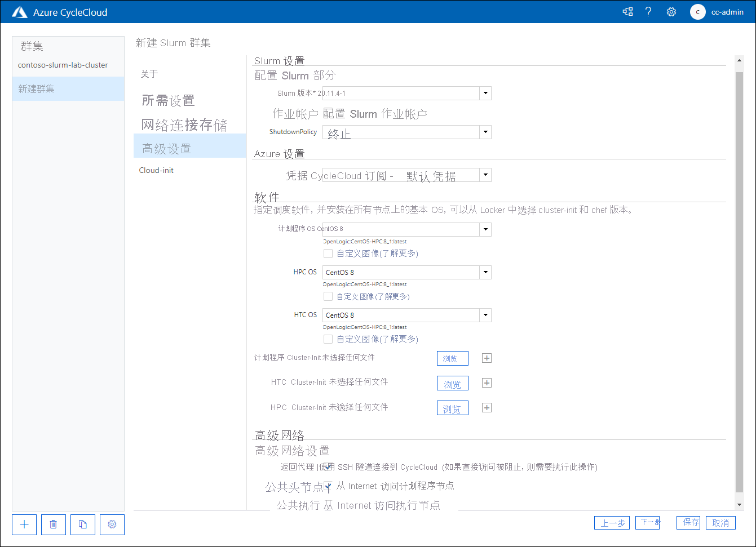Select the 高级设置 step
This screenshot has width=756, height=547.
coord(189,146)
